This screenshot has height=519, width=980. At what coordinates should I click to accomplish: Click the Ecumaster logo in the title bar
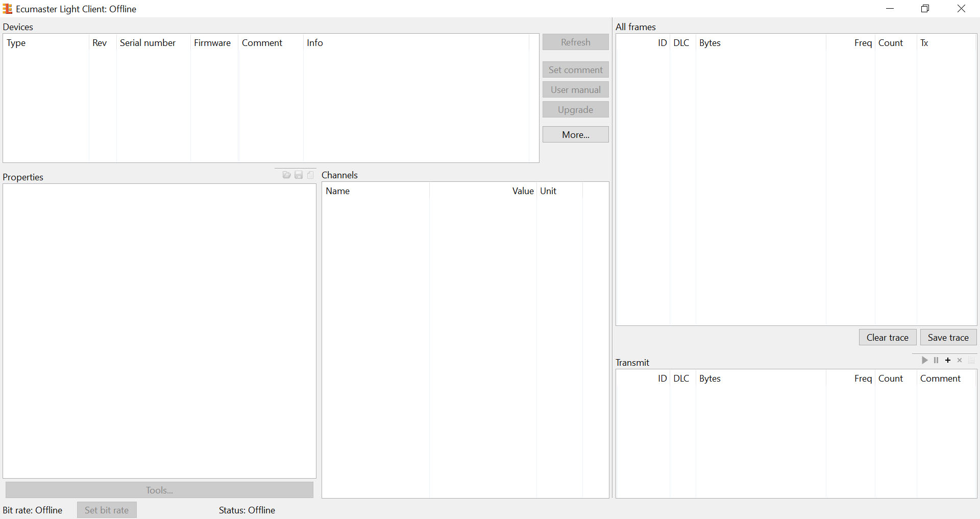(7, 9)
